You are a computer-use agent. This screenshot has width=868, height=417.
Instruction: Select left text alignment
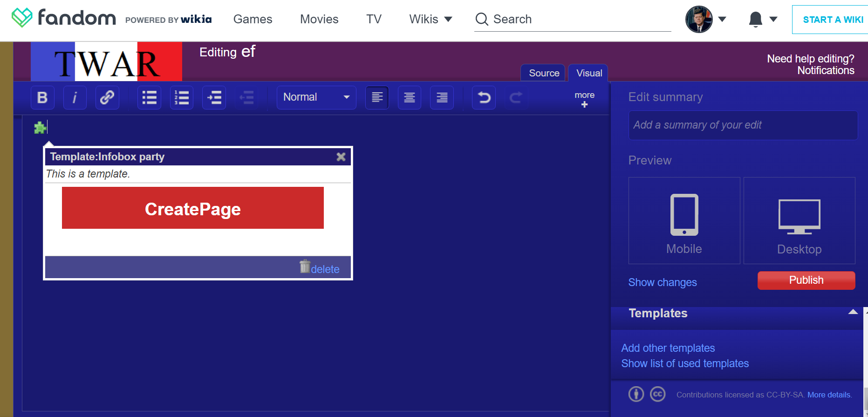(377, 97)
